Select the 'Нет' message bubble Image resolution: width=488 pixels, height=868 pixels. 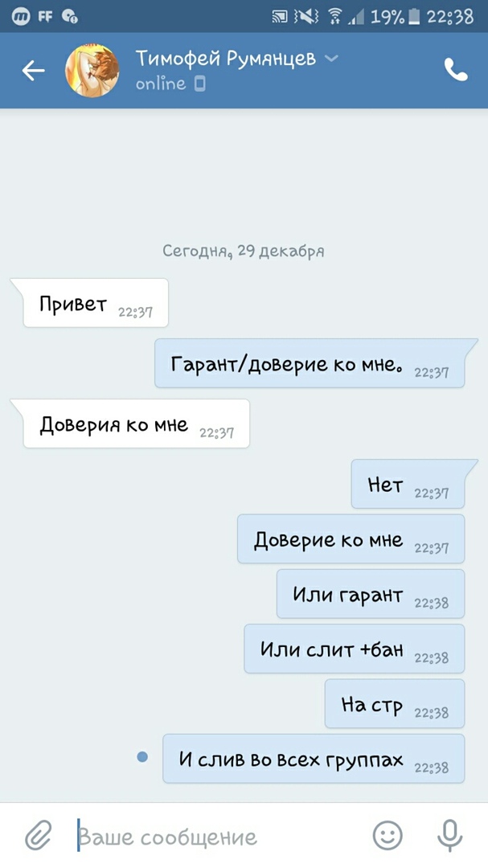[408, 484]
